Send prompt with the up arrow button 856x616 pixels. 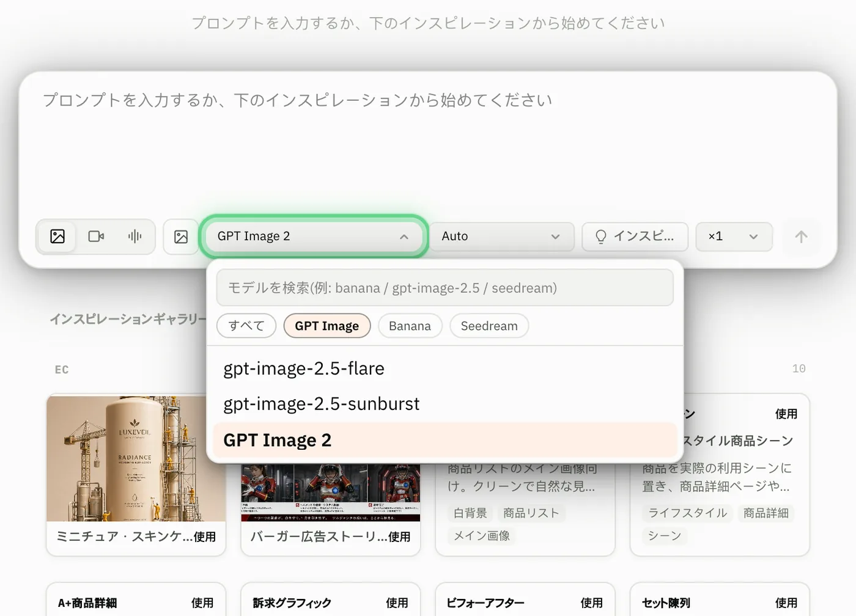[801, 237]
